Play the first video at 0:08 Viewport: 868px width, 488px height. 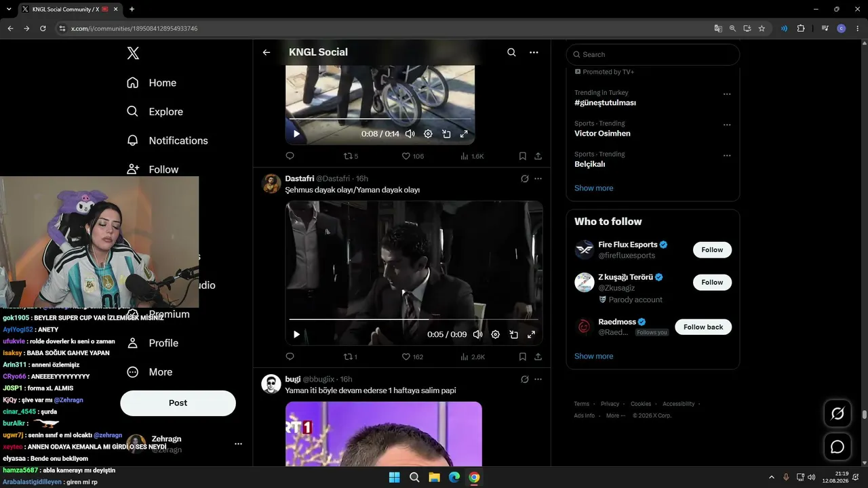(x=296, y=134)
